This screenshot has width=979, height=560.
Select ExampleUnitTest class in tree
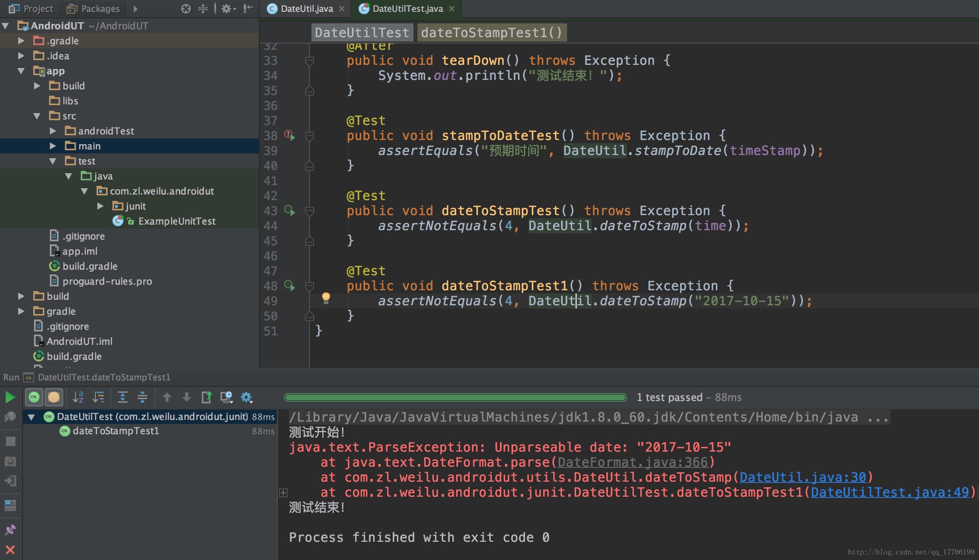(176, 221)
